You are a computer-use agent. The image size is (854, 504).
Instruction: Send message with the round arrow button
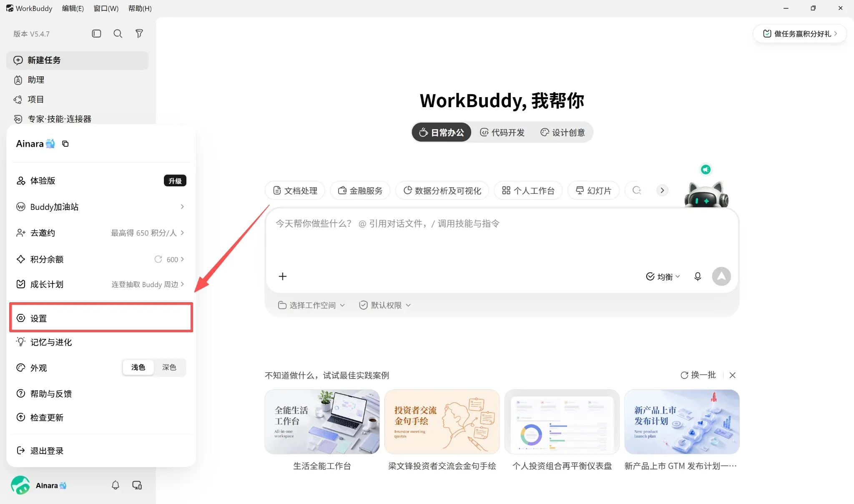pos(721,276)
